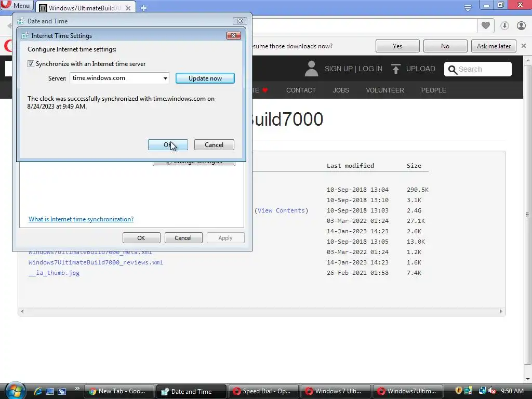Open the PEOPLE nav item
532x399 pixels.
tap(433, 90)
